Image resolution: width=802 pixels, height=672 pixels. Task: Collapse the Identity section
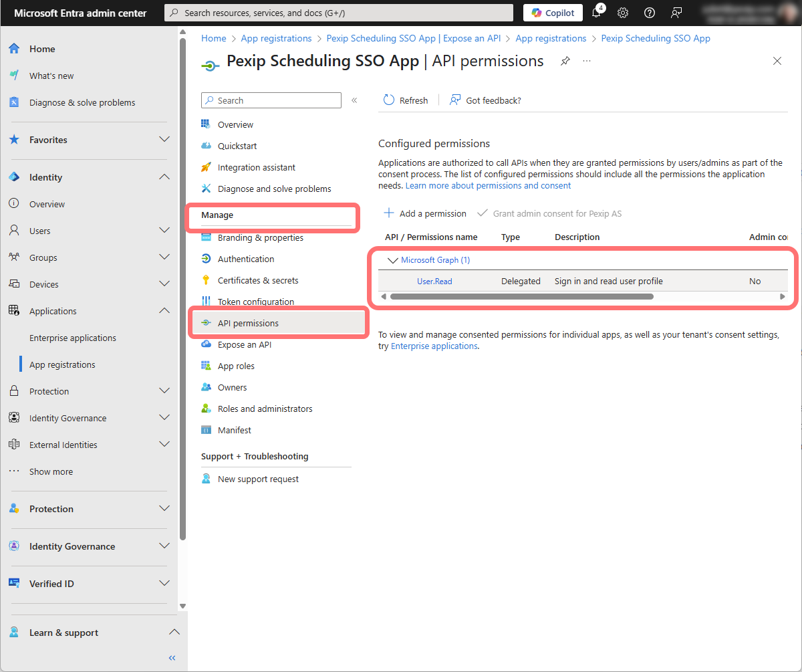coord(164,177)
